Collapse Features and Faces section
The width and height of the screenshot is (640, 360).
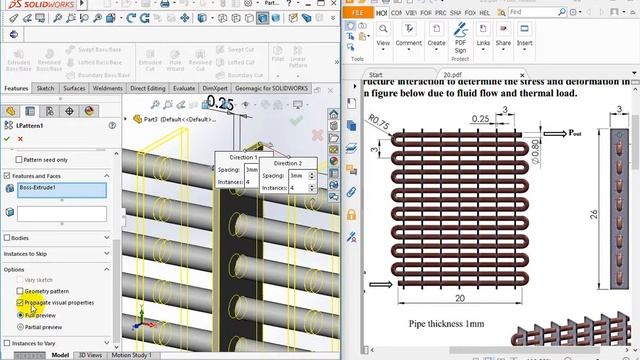[107, 176]
